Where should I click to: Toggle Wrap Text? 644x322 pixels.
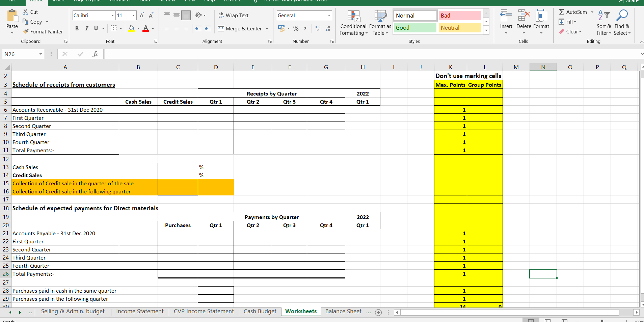click(x=233, y=16)
